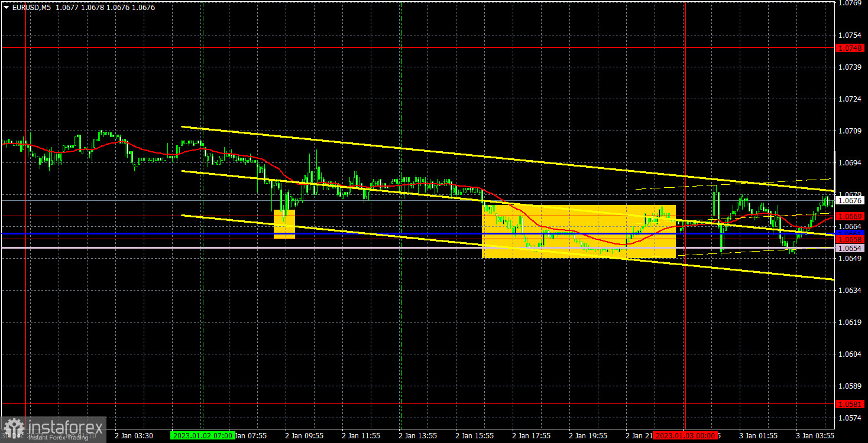Click the red 1.0581 price level label
The width and height of the screenshot is (868, 443).
point(850,405)
